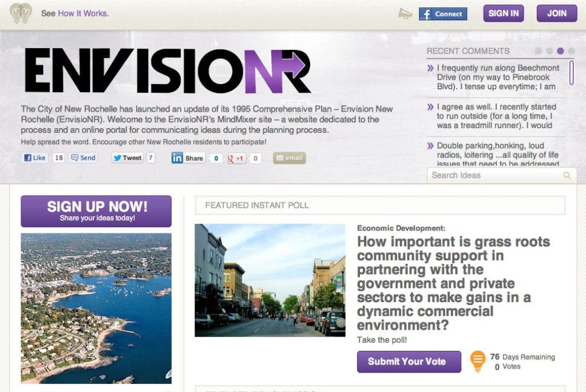The image size is (586, 392).
Task: Select the fourth Recent Comments pagination dot
Action: [571, 51]
